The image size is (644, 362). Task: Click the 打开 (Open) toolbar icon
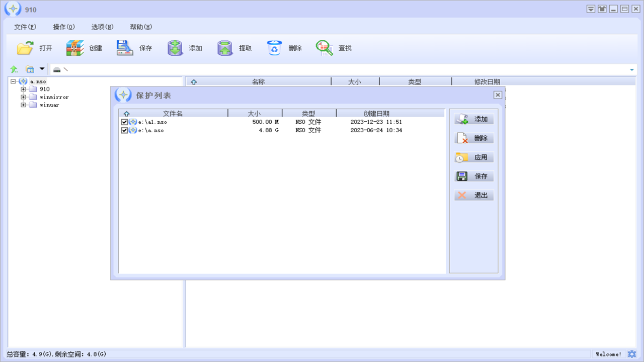[24, 47]
